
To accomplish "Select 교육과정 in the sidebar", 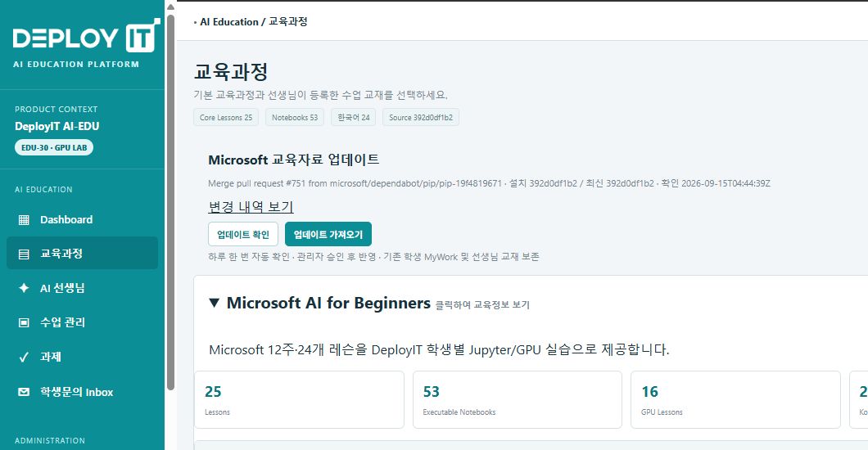I will [83, 253].
